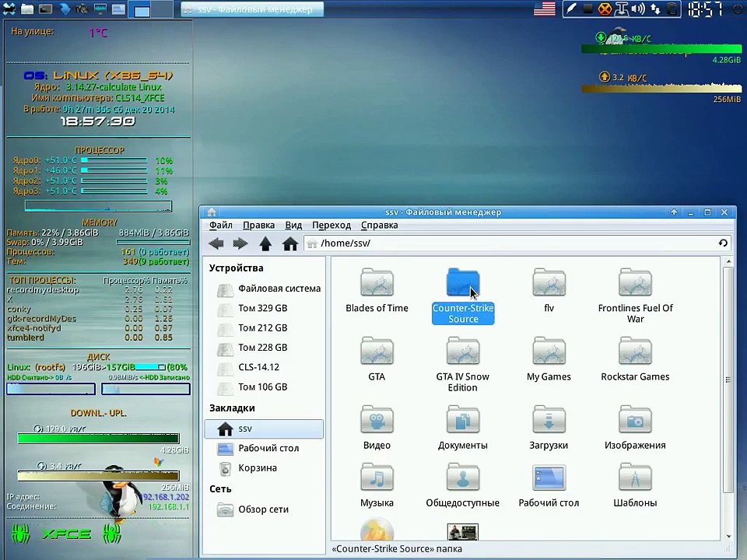Viewport: 747px width, 560px height.
Task: Open the Вид menu
Action: [x=293, y=226]
